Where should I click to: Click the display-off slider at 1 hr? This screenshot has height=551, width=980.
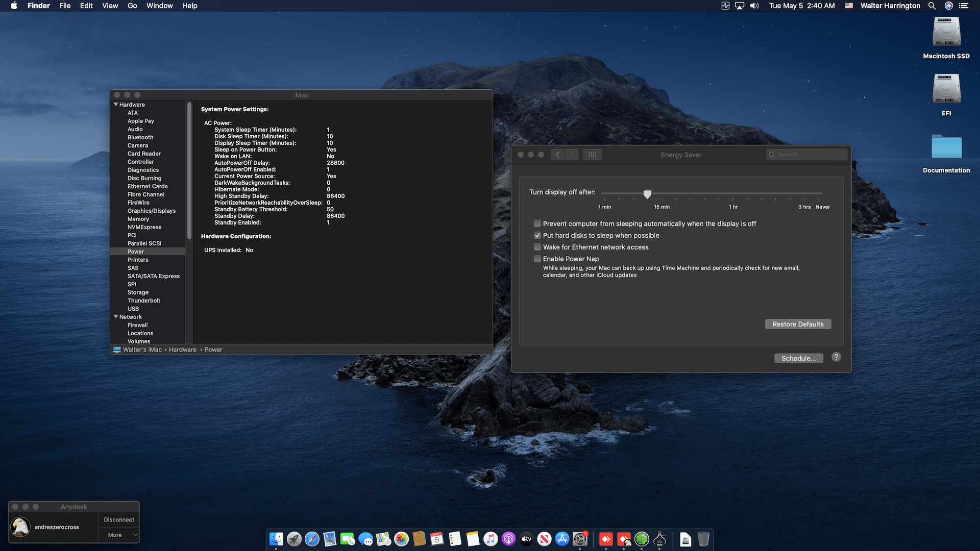[733, 194]
